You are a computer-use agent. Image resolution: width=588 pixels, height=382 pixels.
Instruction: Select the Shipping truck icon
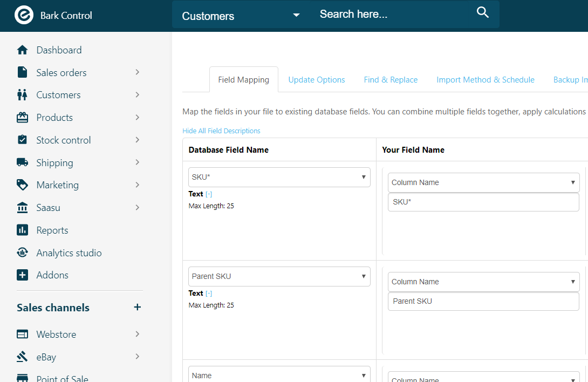pyautogui.click(x=23, y=162)
